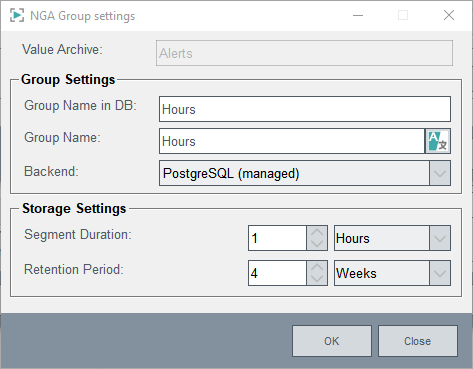This screenshot has width=473, height=369.
Task: Click the Value Archive Alerts field
Action: 304,53
